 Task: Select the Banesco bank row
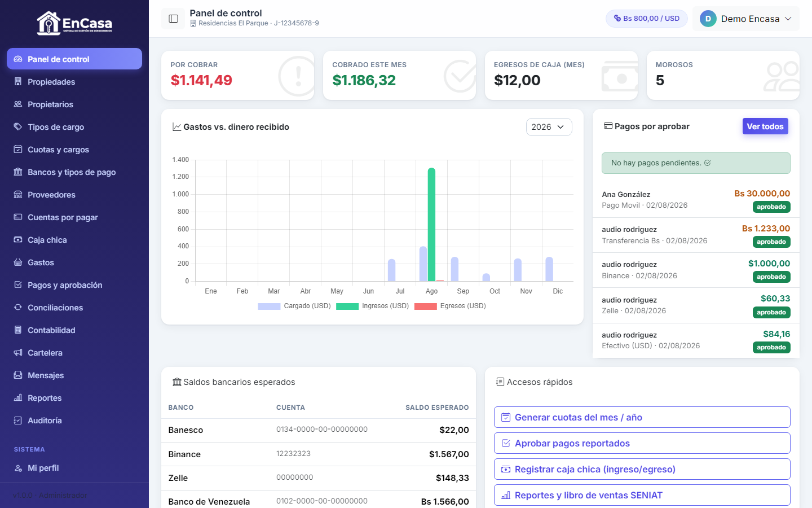pos(319,430)
